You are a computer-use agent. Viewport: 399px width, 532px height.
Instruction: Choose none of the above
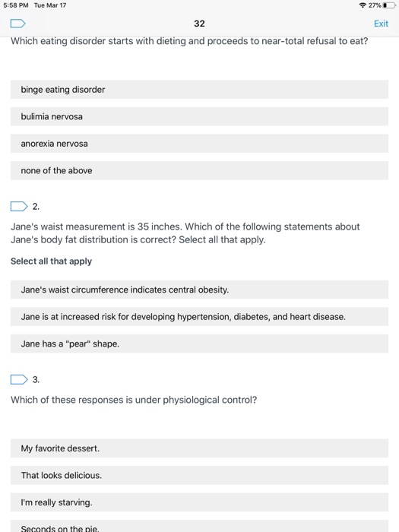[x=199, y=170]
